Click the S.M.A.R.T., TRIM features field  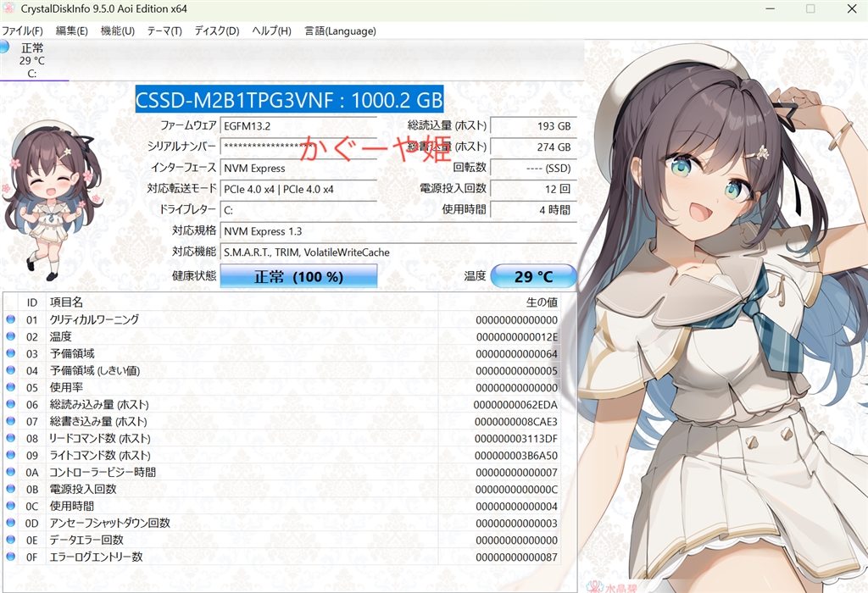coord(398,252)
